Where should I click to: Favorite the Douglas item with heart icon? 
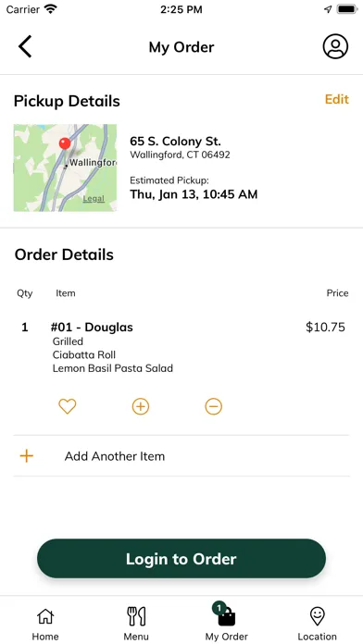[68, 406]
